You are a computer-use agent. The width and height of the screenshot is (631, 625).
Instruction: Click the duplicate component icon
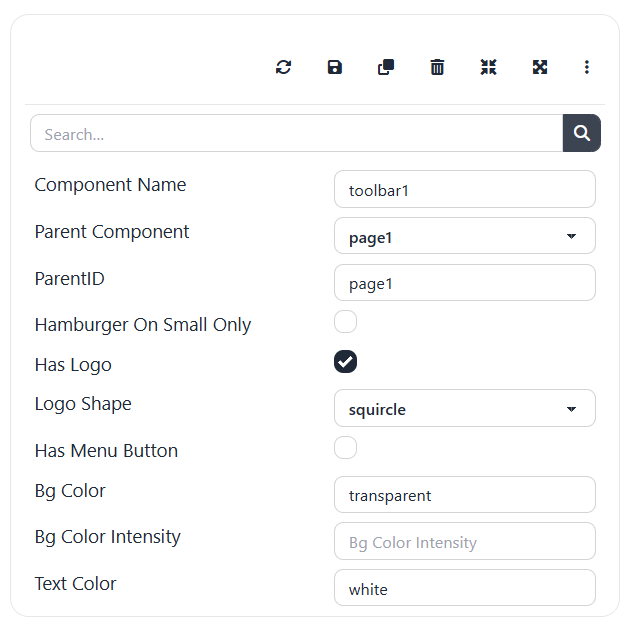pos(386,67)
